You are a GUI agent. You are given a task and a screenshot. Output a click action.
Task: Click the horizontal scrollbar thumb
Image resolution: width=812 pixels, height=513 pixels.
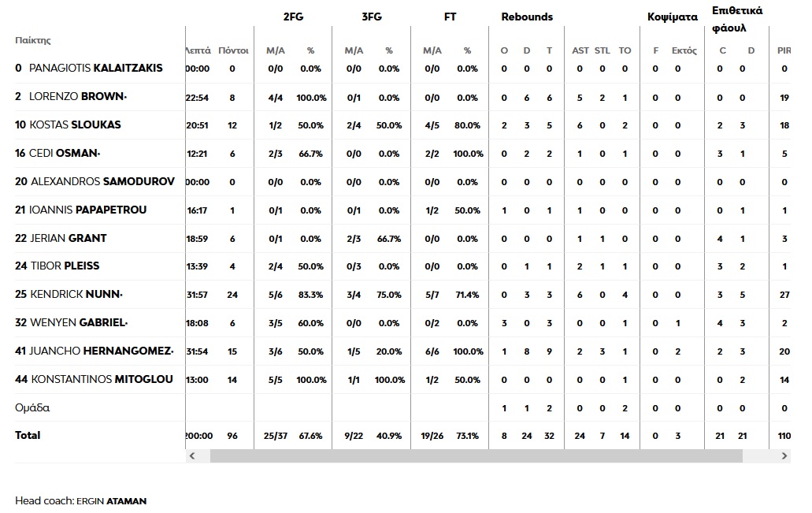(476, 456)
